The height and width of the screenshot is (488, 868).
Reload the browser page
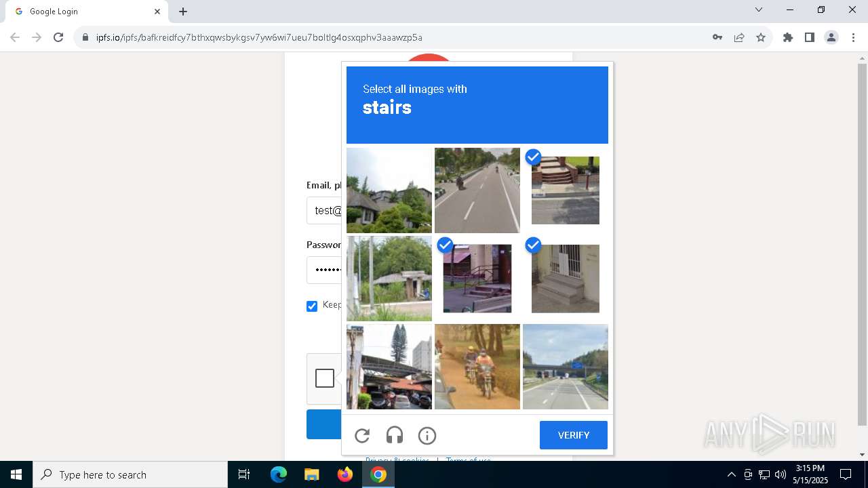(x=58, y=37)
